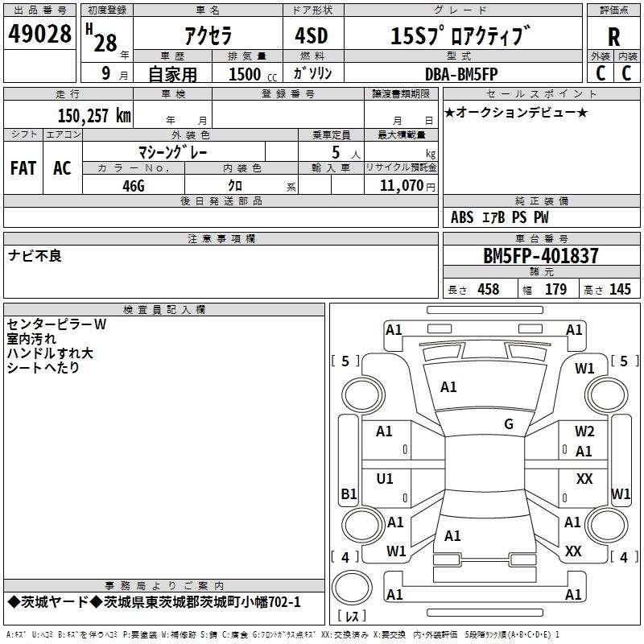Select the 事務局よりご案内 header
The width and height of the screenshot is (644, 644).
pyautogui.click(x=164, y=586)
